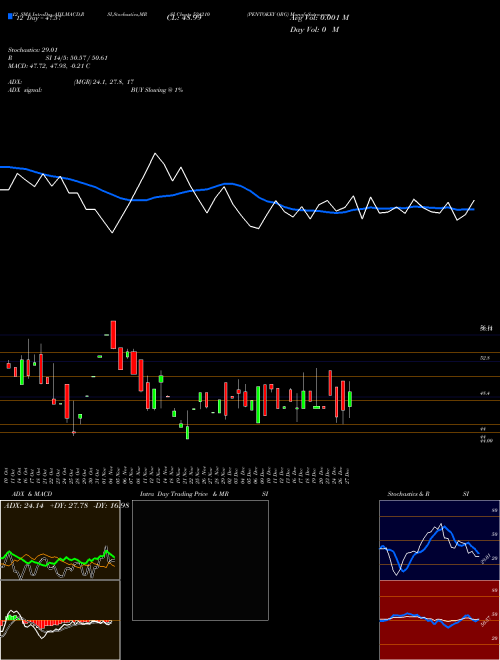Click the 'Avg Vol: 0.001 M' text
This screenshot has width=500, height=660.
[319, 18]
